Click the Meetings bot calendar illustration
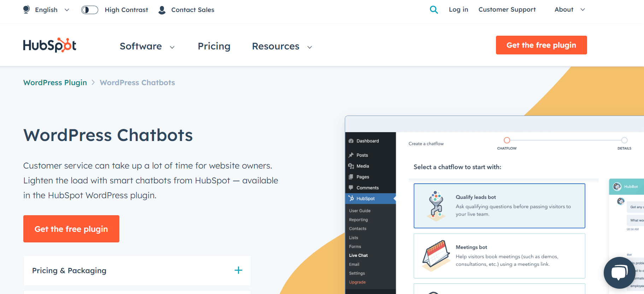 tap(436, 256)
